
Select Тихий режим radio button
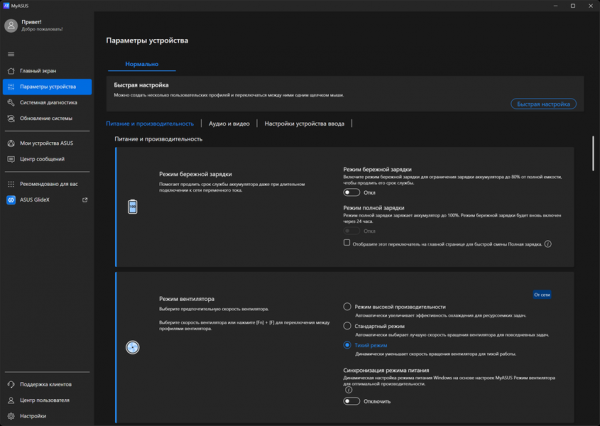pos(347,345)
